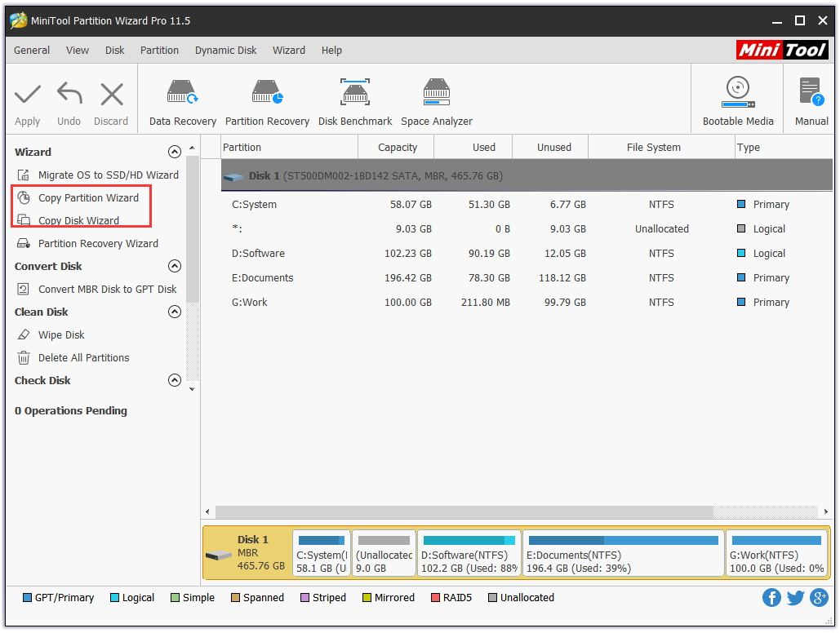
Task: Click Convert MBR Disk to GPT icon
Action: (24, 290)
